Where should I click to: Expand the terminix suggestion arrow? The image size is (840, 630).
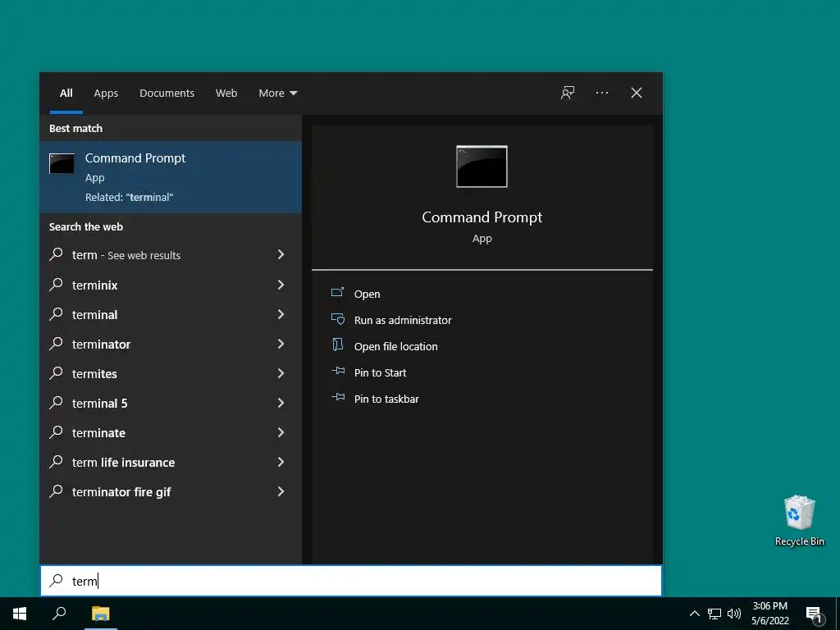point(281,285)
